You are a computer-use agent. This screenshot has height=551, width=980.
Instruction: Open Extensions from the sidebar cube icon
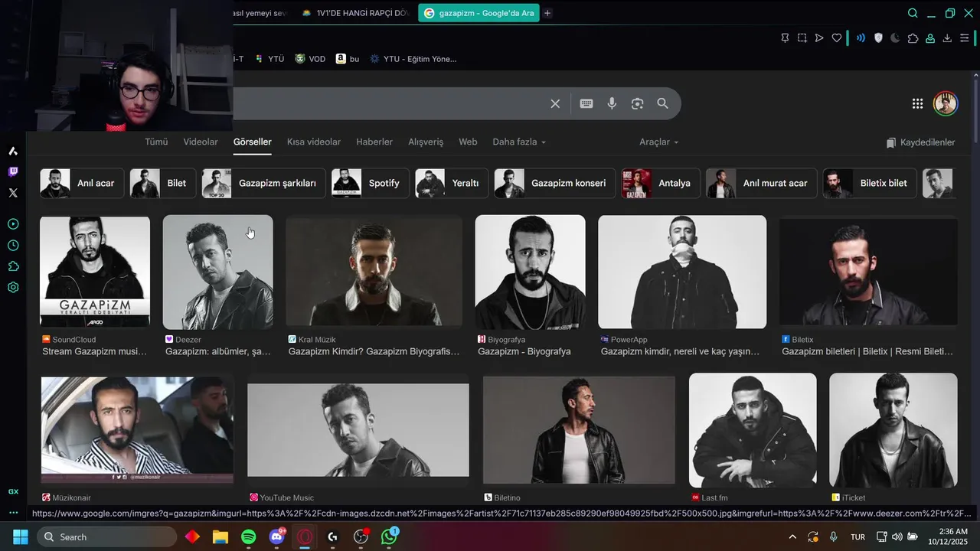pos(13,266)
